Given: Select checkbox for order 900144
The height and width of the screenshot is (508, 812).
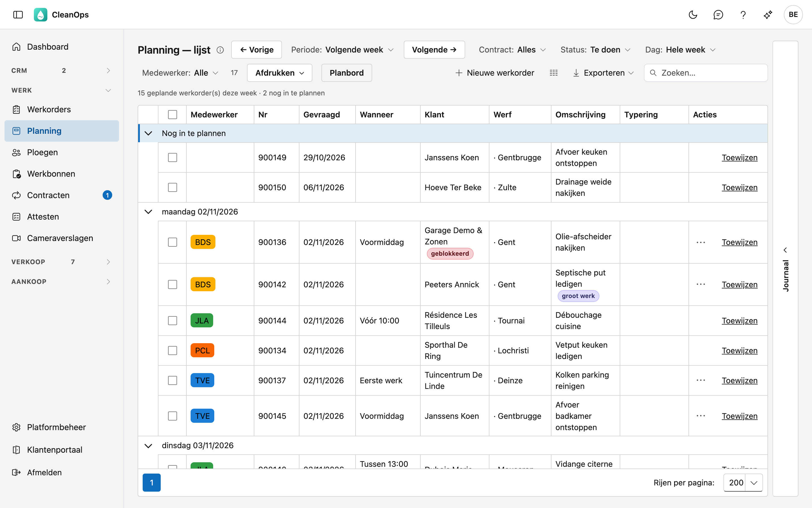Looking at the screenshot, I should pos(173,321).
